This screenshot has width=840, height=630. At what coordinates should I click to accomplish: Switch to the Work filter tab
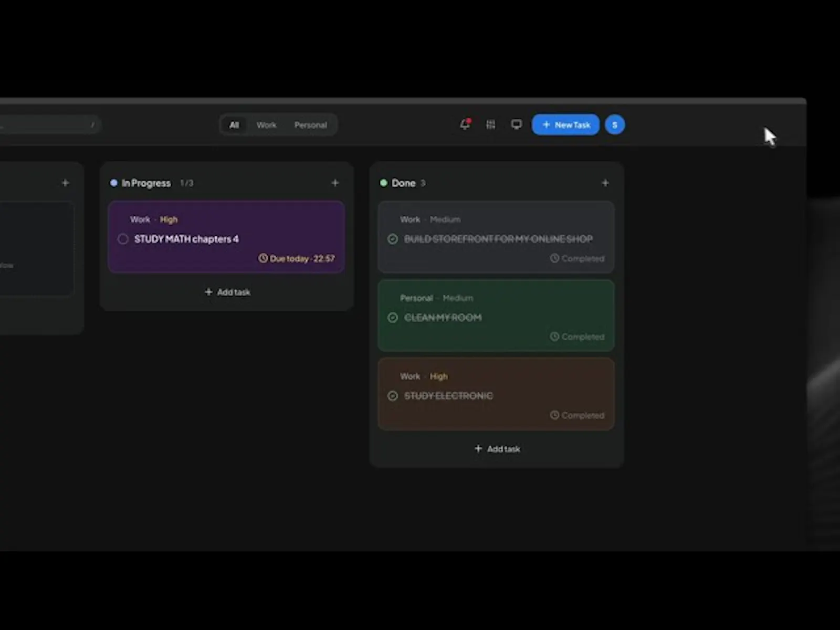point(266,125)
